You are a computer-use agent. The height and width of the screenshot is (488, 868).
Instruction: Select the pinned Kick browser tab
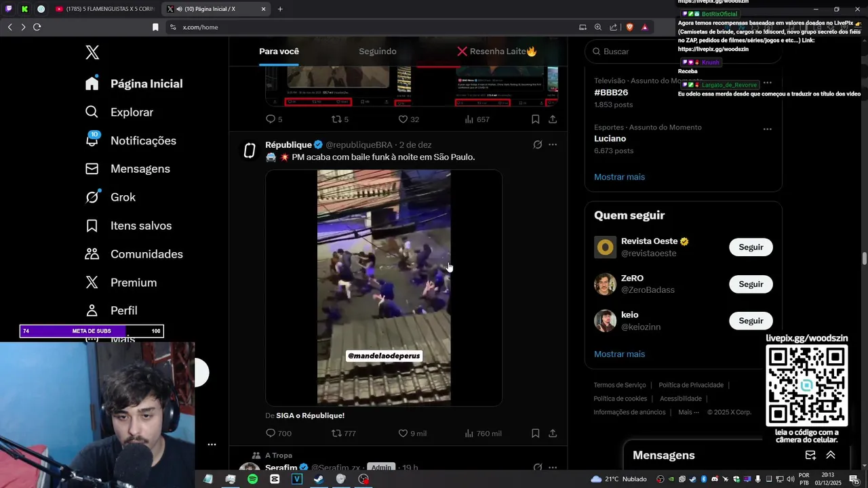(25, 9)
